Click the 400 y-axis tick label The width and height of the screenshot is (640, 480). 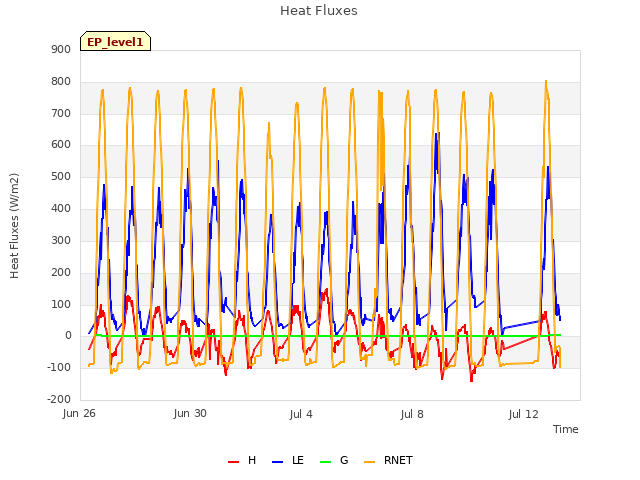tap(61, 209)
